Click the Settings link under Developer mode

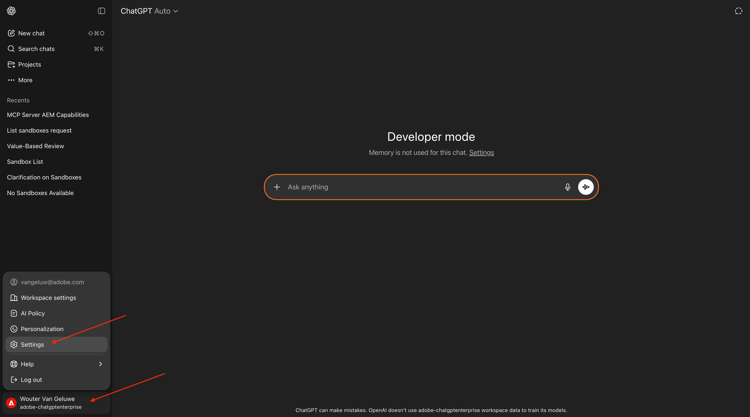pyautogui.click(x=481, y=153)
